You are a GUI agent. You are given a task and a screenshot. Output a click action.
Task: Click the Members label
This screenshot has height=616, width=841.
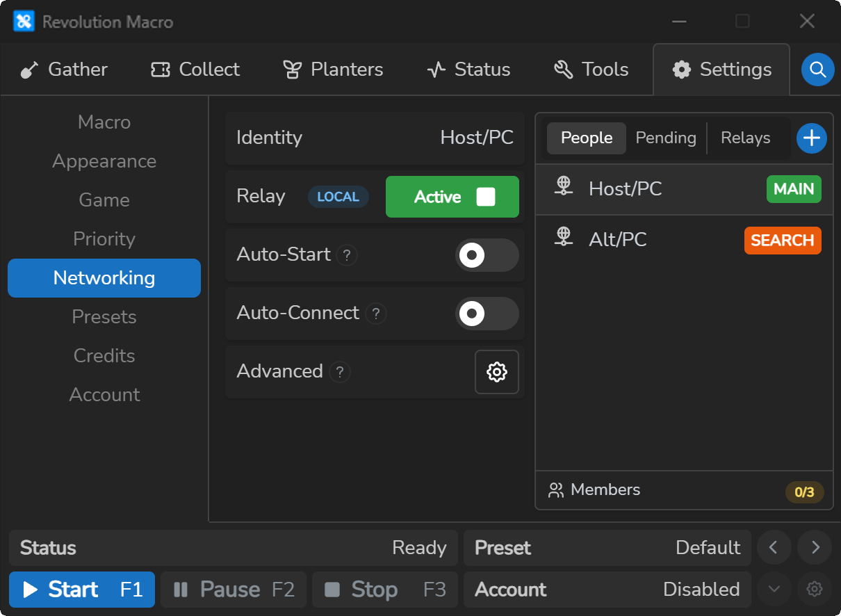pyautogui.click(x=605, y=490)
